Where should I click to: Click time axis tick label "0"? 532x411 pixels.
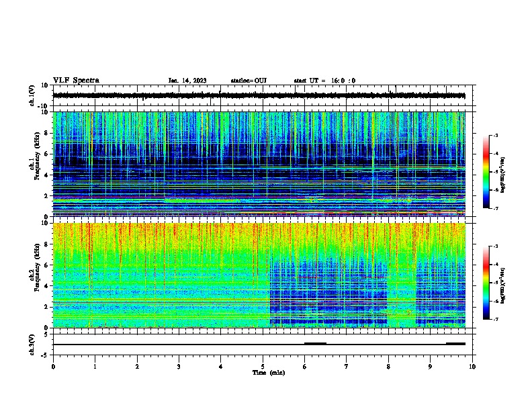pos(53,367)
